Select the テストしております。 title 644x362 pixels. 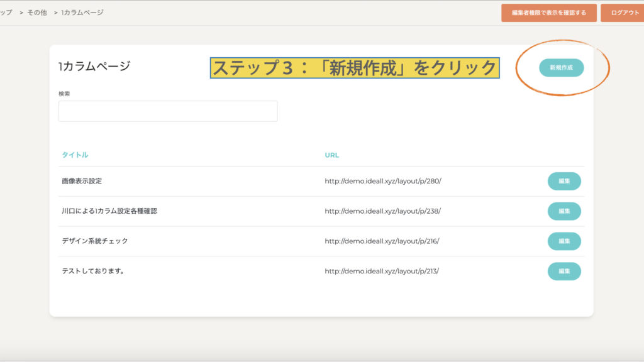tap(92, 271)
